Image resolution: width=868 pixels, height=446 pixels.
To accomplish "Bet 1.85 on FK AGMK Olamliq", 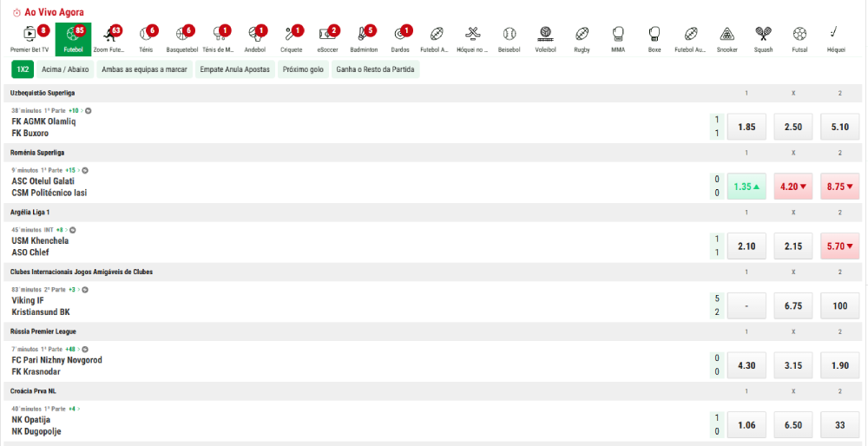I will tap(746, 127).
